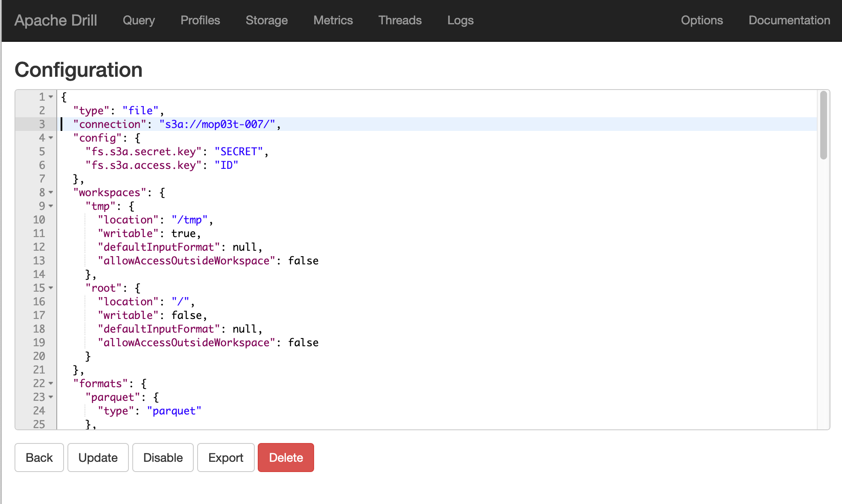Open the Profiles menu item
Image resolution: width=842 pixels, height=504 pixels.
[200, 20]
